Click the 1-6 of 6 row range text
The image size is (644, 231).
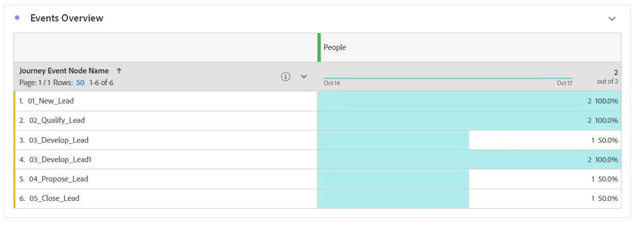click(100, 82)
